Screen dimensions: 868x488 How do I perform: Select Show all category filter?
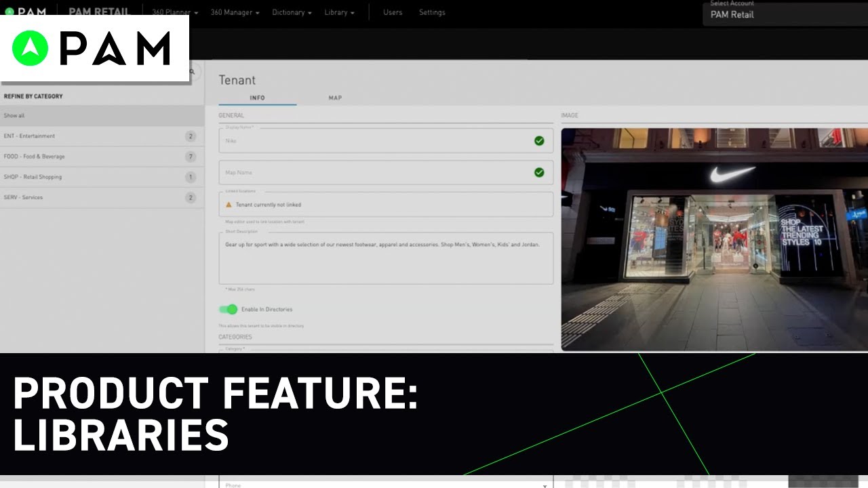(x=102, y=116)
